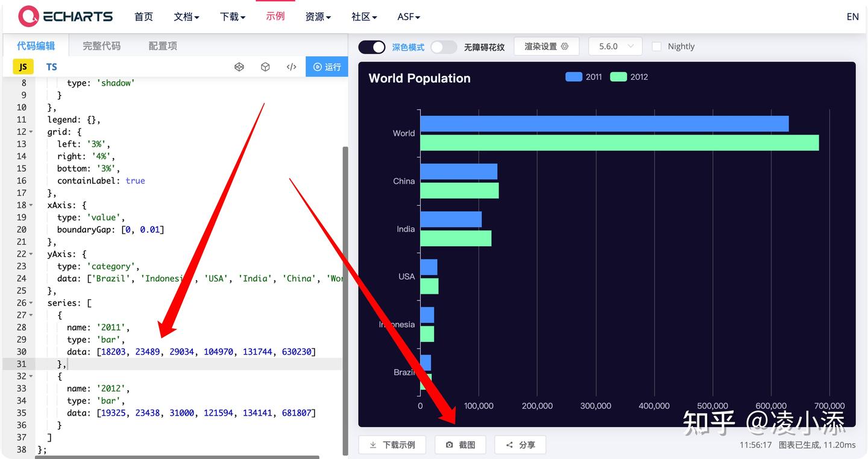Collapse code fold arrow at line 26
The width and height of the screenshot is (868, 459).
(x=31, y=303)
